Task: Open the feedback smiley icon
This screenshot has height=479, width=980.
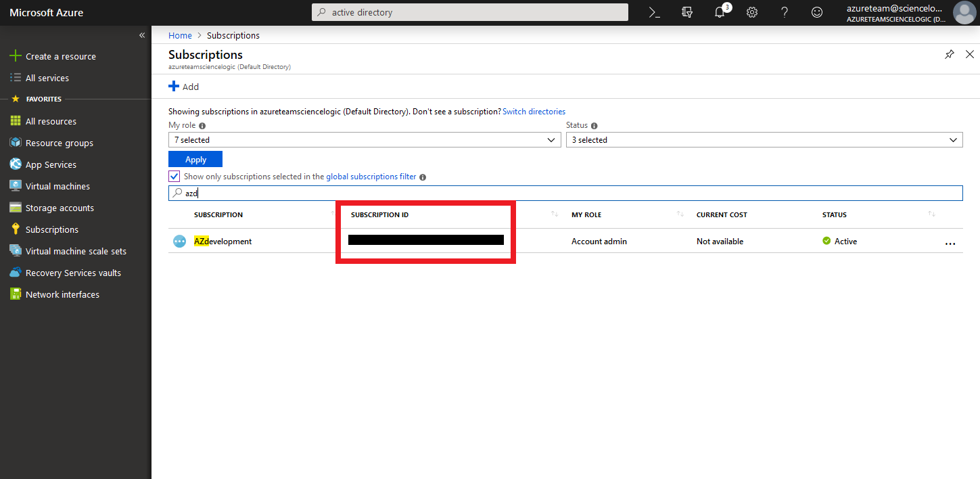Action: [x=817, y=12]
